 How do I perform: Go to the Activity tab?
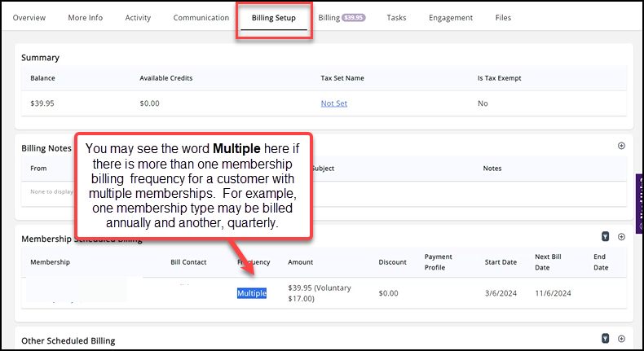click(x=138, y=18)
